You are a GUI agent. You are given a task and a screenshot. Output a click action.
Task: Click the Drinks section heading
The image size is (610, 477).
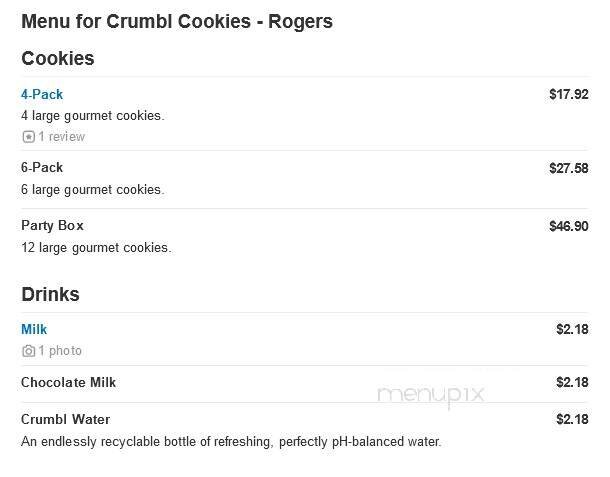tap(50, 295)
